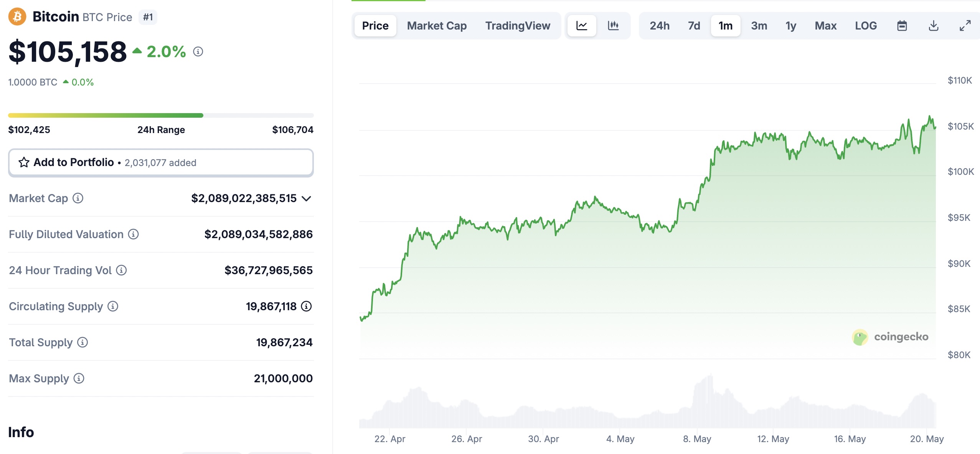Click info icon beside 19,867,118 value
980x454 pixels.
click(x=306, y=306)
